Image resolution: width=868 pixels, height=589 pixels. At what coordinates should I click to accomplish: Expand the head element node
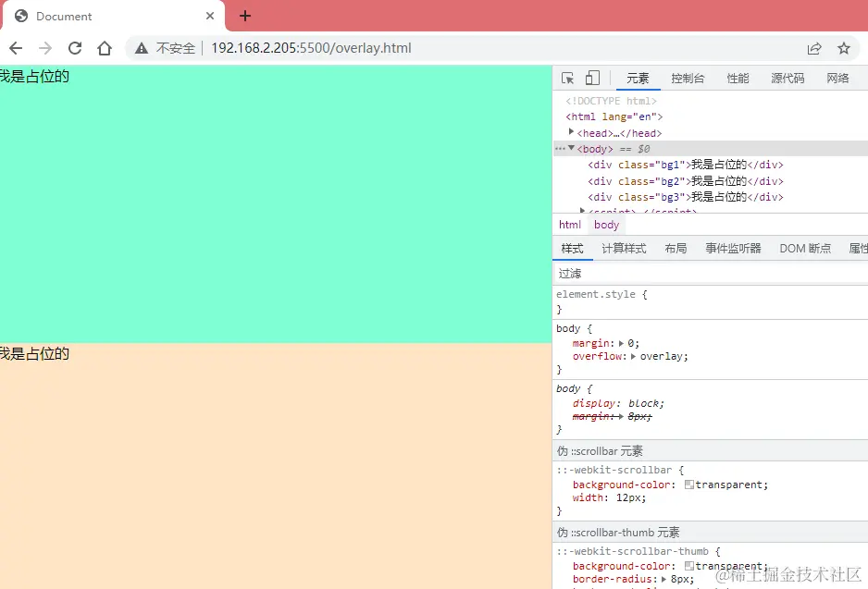pyautogui.click(x=572, y=132)
